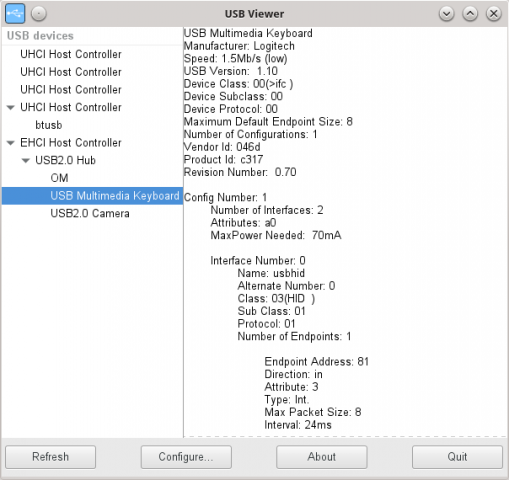The height and width of the screenshot is (480, 509).
Task: Select the first UHCI Host Controller
Action: tap(71, 54)
